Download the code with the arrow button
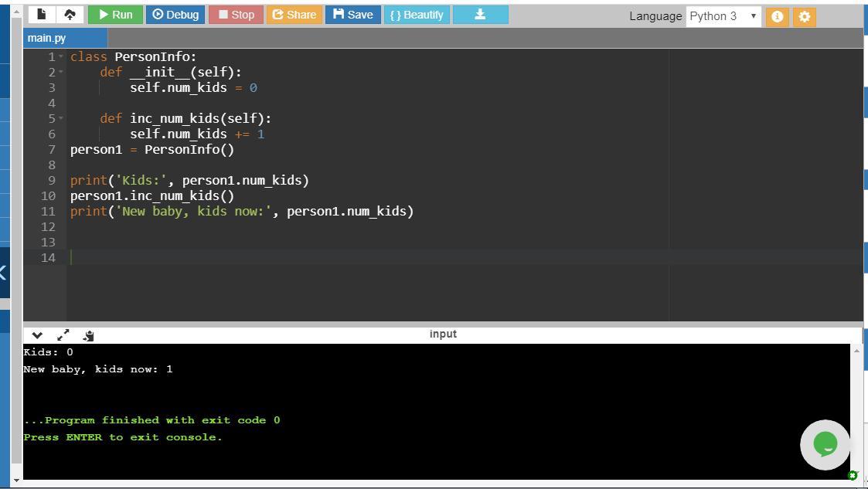This screenshot has height=489, width=868. click(x=480, y=15)
